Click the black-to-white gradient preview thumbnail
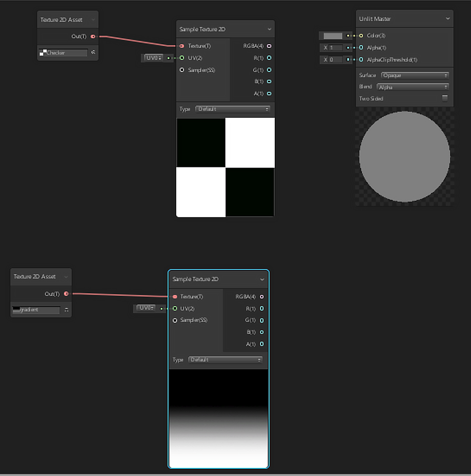Screen dimensions: 471x476 click(218, 418)
